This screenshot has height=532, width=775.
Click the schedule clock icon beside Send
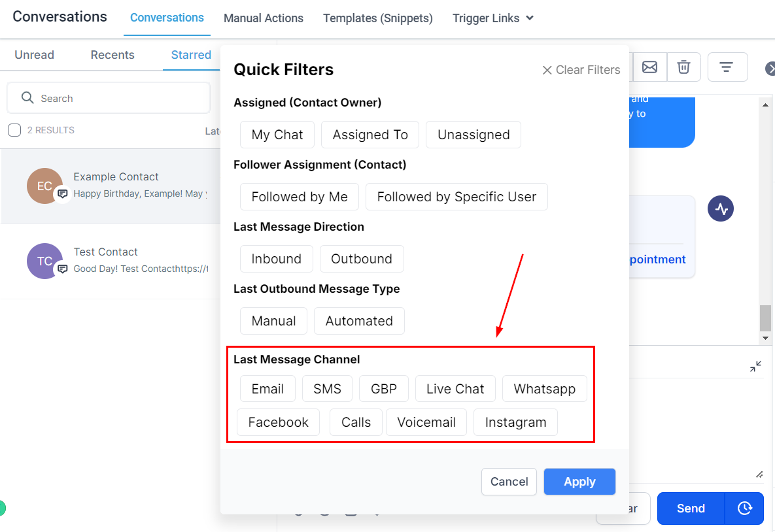[x=744, y=508]
